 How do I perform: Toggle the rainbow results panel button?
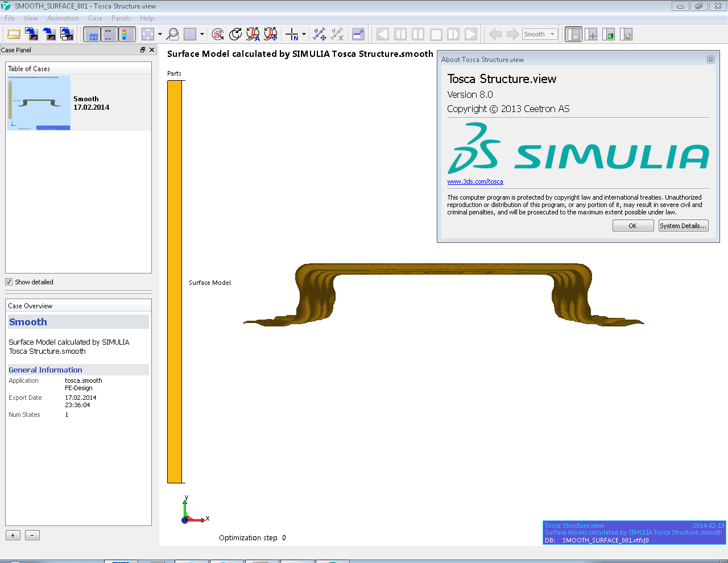click(626, 34)
